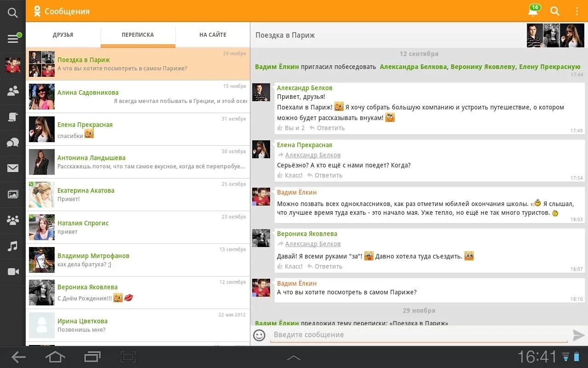Open search in the left sidebar

coord(13,13)
